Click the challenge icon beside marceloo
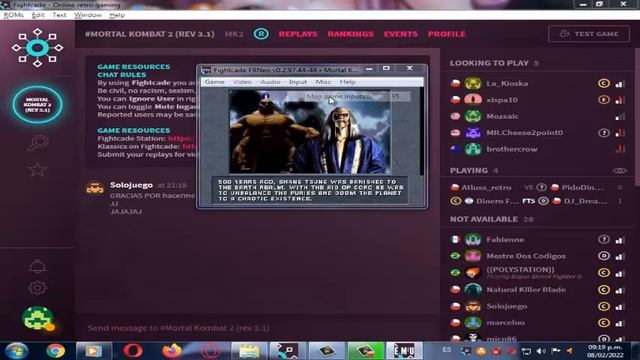Viewport: 640px width, 360px height. (x=604, y=323)
